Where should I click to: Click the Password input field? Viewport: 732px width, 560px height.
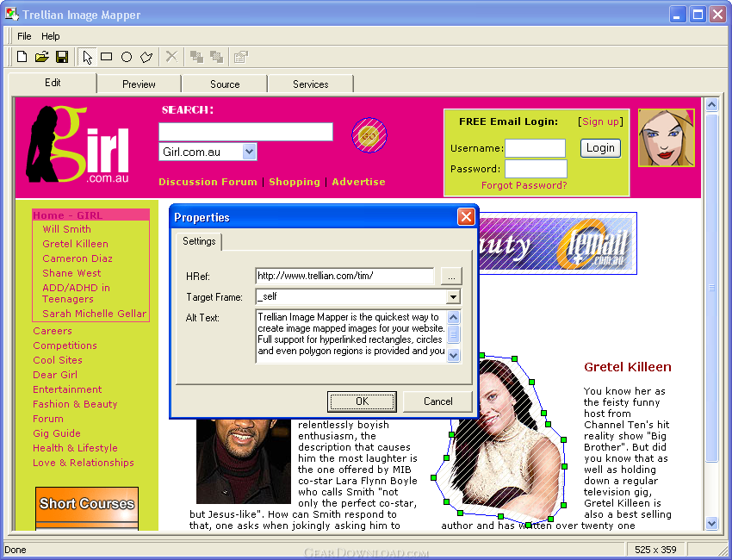[536, 169]
